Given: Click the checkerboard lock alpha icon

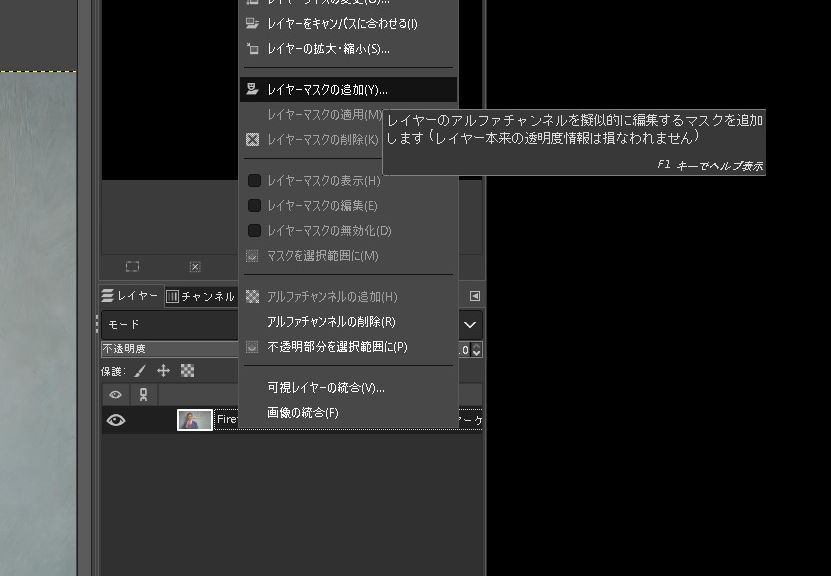Looking at the screenshot, I should point(187,371).
